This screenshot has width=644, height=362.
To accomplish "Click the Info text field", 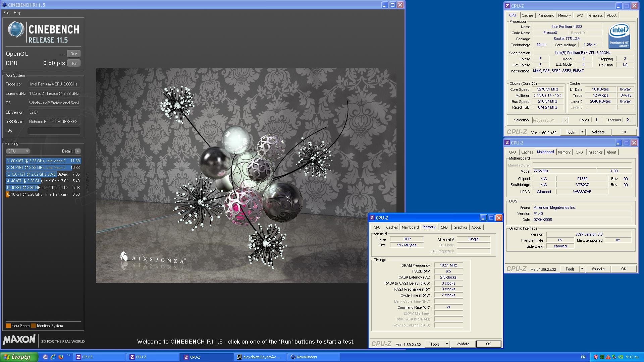I will (x=54, y=131).
